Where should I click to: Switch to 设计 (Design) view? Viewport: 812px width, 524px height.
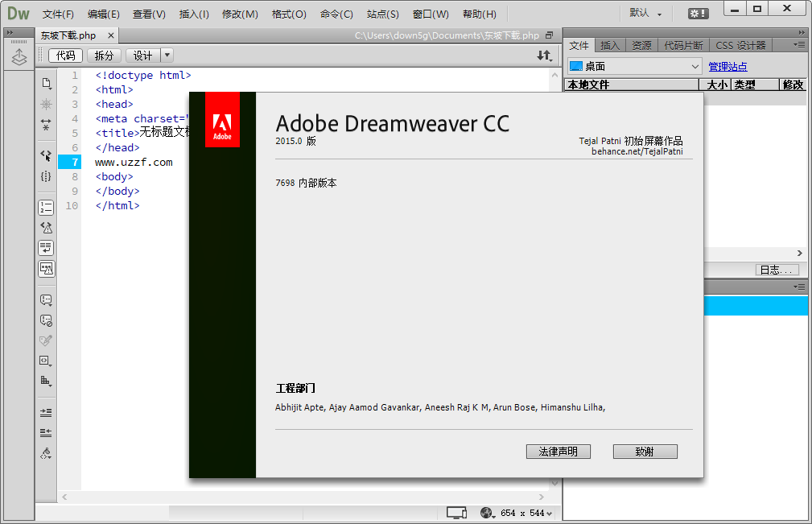tap(143, 56)
